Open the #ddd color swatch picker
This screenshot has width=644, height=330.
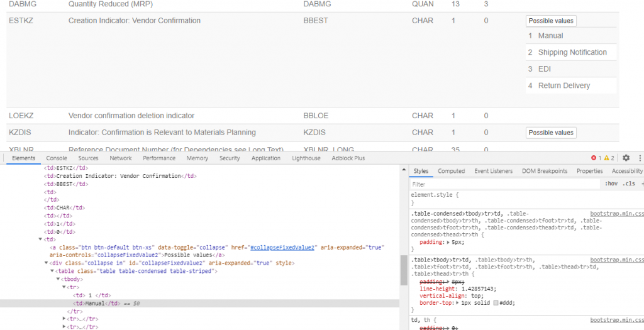496,303
